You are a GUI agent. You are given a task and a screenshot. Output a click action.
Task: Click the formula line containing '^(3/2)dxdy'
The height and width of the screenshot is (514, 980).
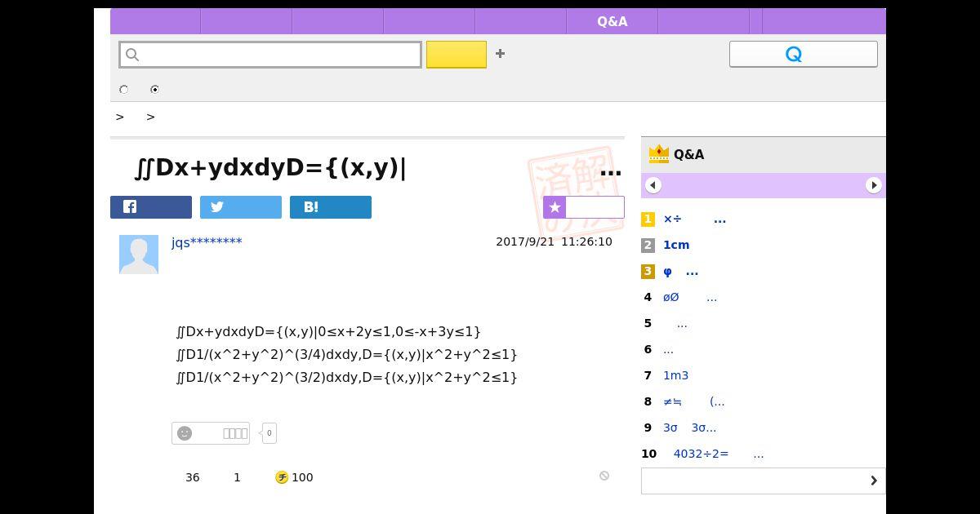[x=346, y=377]
